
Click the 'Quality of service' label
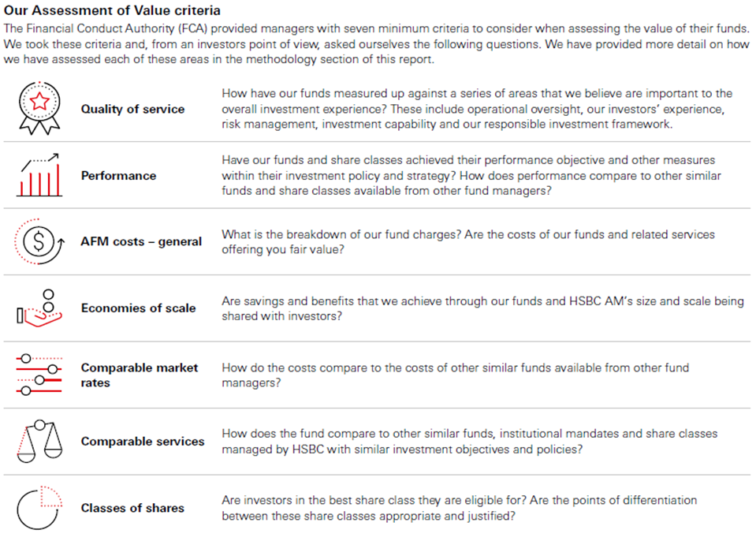132,109
